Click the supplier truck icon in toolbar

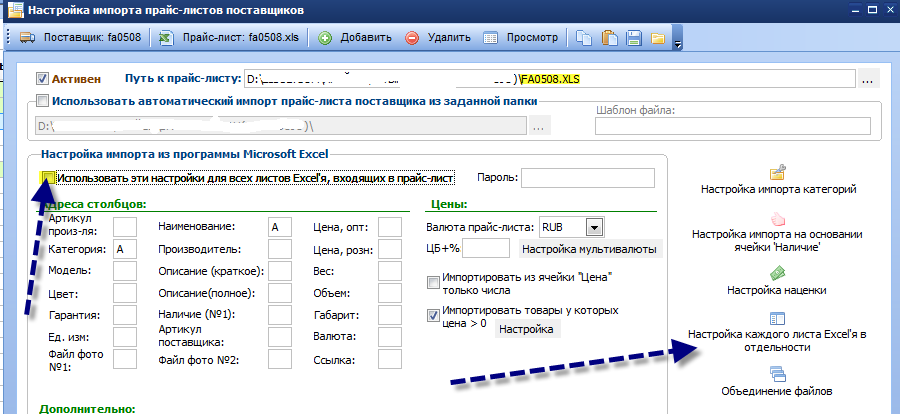point(28,38)
